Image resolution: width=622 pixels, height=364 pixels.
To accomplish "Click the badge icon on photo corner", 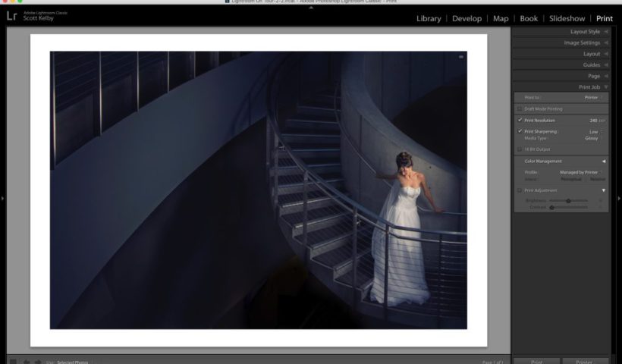I will click(x=460, y=57).
